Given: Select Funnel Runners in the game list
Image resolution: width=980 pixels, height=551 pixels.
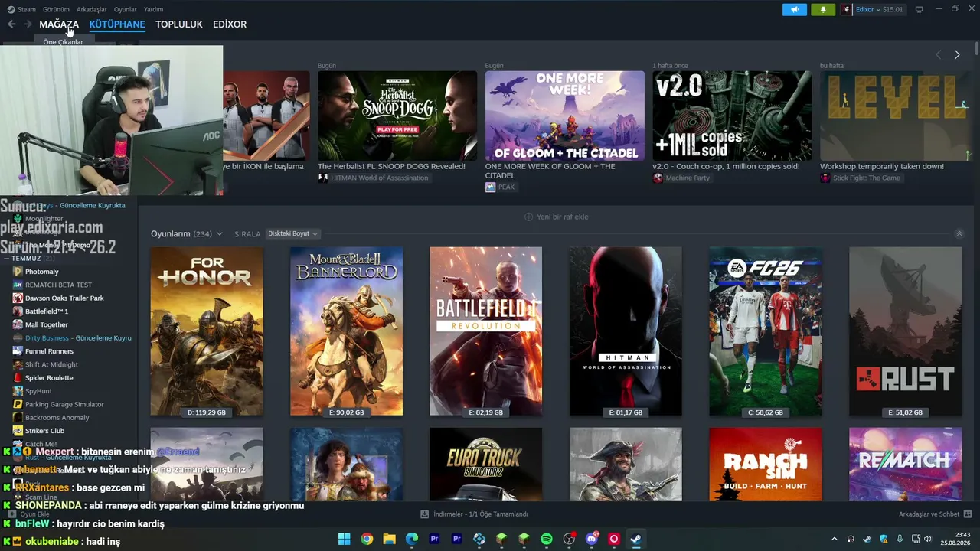Looking at the screenshot, I should (x=49, y=351).
